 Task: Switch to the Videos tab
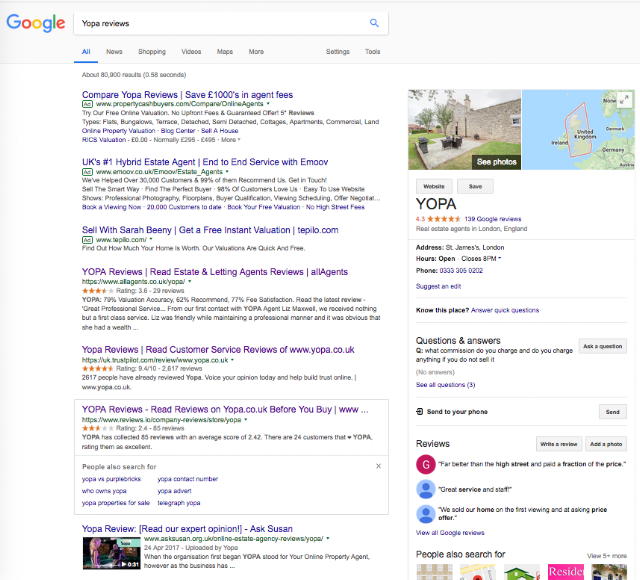pos(191,52)
